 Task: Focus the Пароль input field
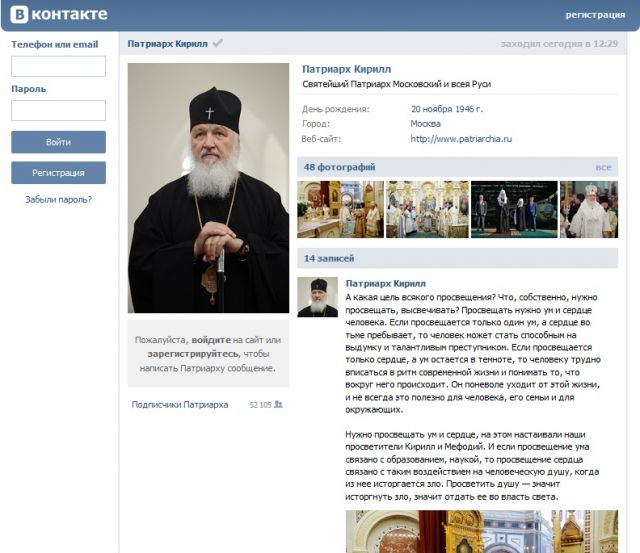point(58,110)
